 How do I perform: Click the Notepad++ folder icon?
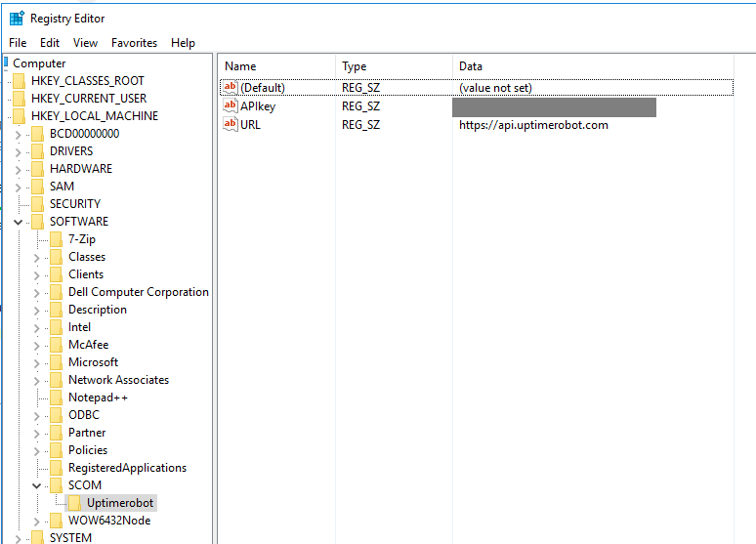point(56,398)
